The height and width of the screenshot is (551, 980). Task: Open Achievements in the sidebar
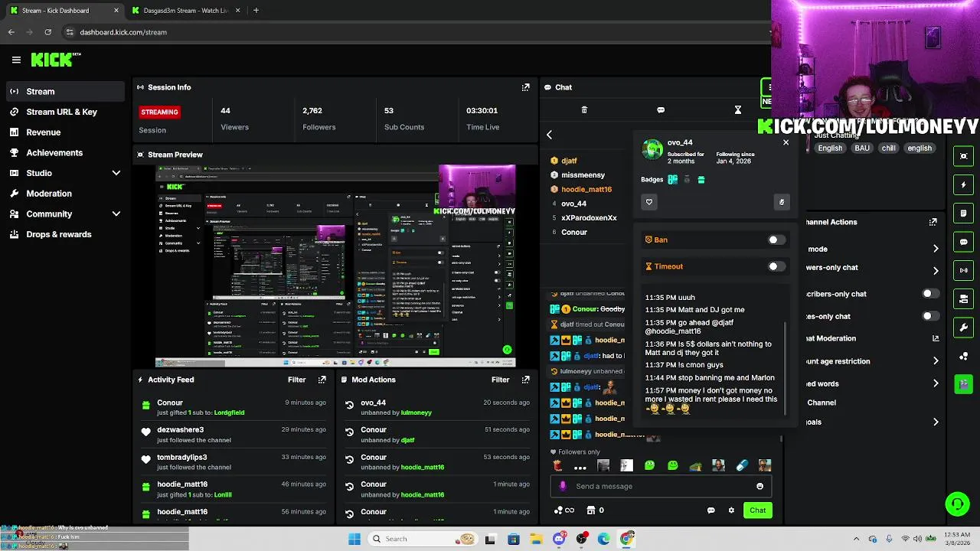(x=65, y=152)
